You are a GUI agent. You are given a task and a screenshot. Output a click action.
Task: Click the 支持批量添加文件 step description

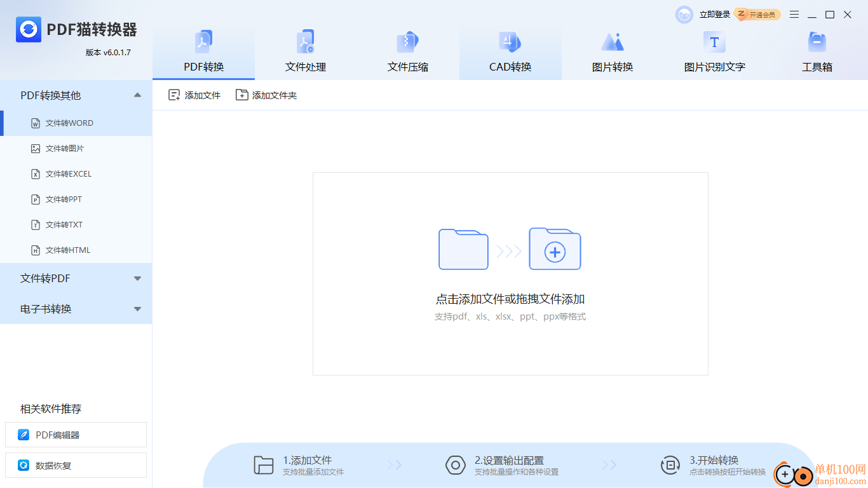coord(313,472)
